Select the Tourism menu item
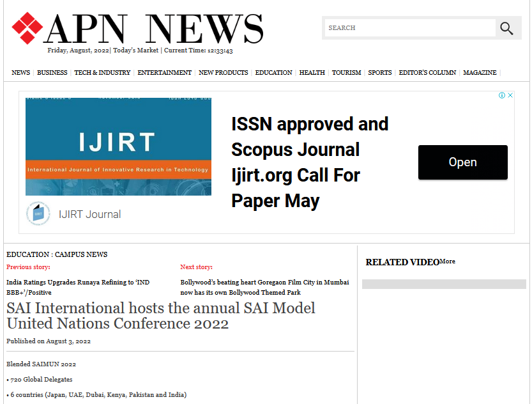This screenshot has height=404, width=532. pyautogui.click(x=346, y=73)
